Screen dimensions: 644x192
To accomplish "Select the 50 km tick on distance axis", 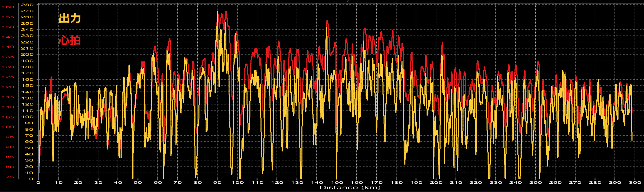I will click(138, 182).
